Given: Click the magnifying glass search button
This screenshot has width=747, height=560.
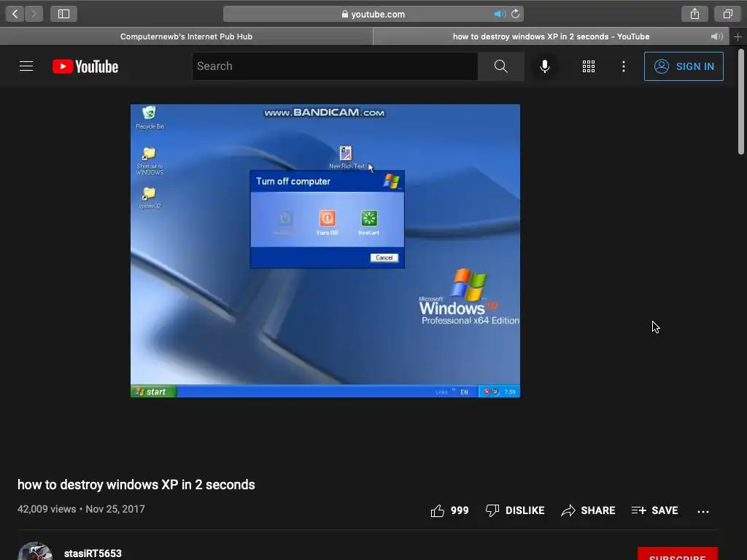Looking at the screenshot, I should 501,66.
